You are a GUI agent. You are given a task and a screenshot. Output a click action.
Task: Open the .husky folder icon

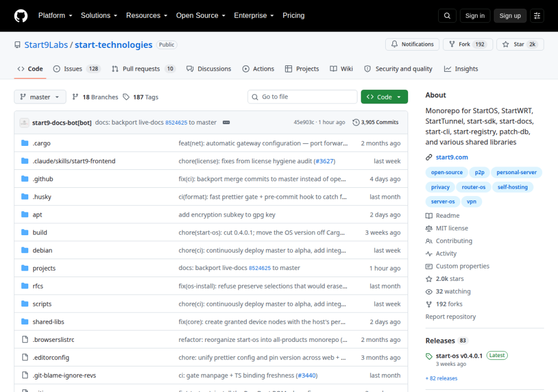coord(25,197)
